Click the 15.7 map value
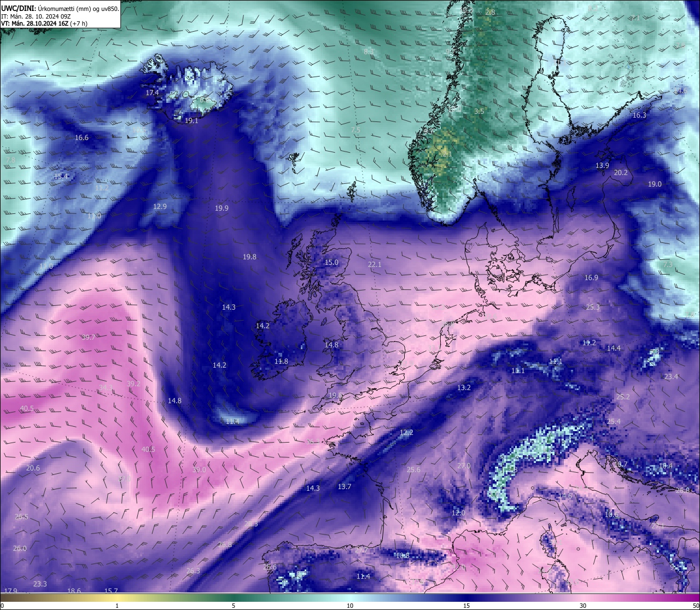Image resolution: width=700 pixels, height=610 pixels. tap(111, 591)
